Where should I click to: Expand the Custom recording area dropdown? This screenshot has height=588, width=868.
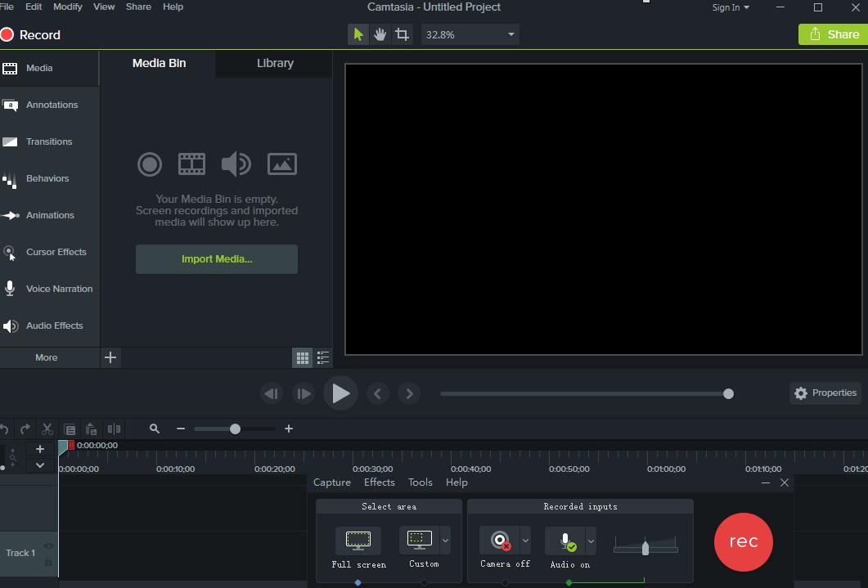pyautogui.click(x=447, y=540)
